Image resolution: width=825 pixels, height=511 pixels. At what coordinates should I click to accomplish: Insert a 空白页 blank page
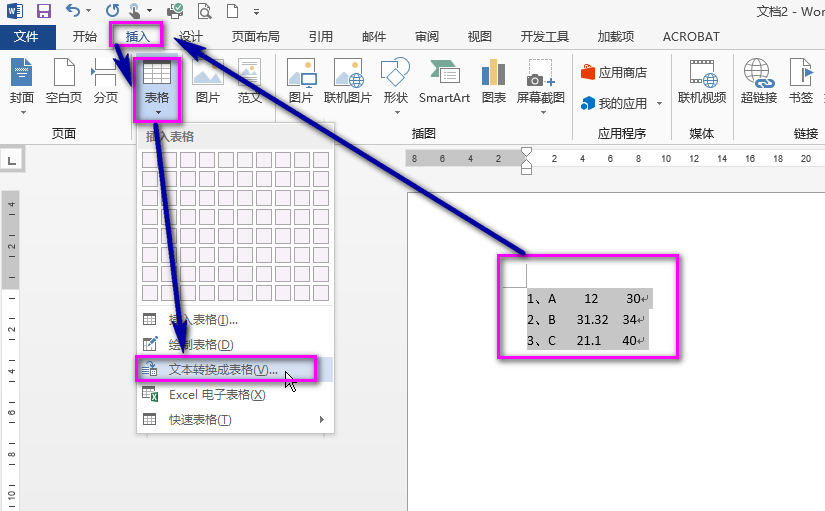[x=64, y=81]
